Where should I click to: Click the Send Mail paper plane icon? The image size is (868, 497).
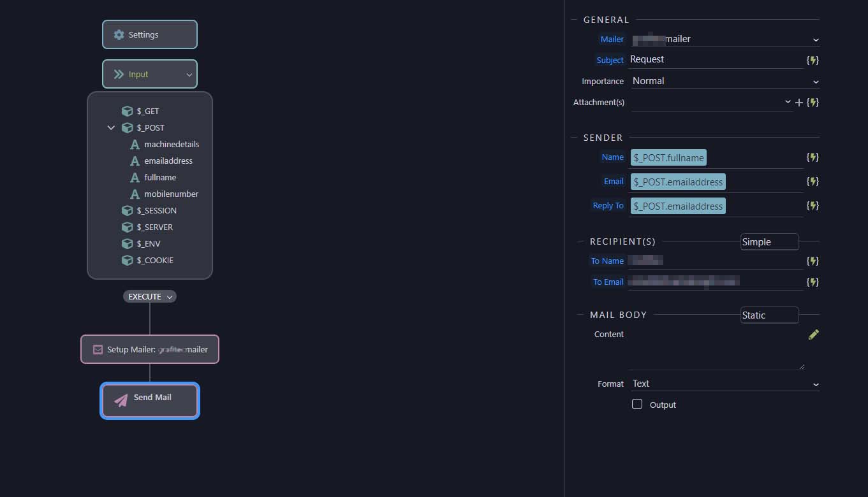click(121, 400)
